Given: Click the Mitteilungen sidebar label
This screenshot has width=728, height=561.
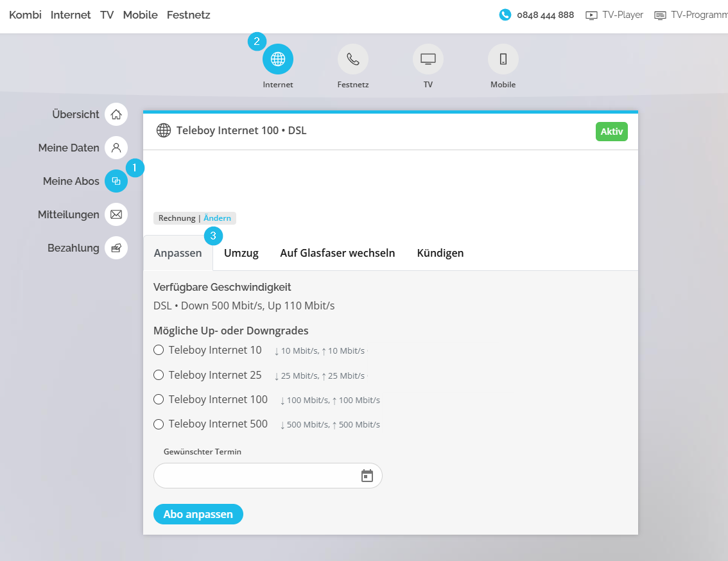Looking at the screenshot, I should point(69,214).
